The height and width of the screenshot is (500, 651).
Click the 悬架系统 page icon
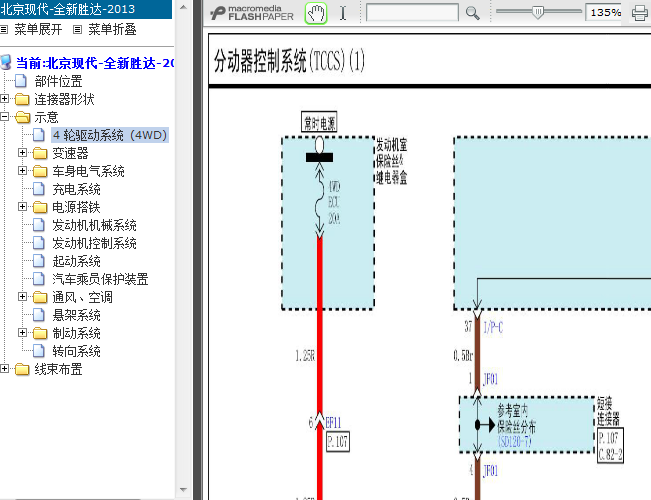coord(39,315)
